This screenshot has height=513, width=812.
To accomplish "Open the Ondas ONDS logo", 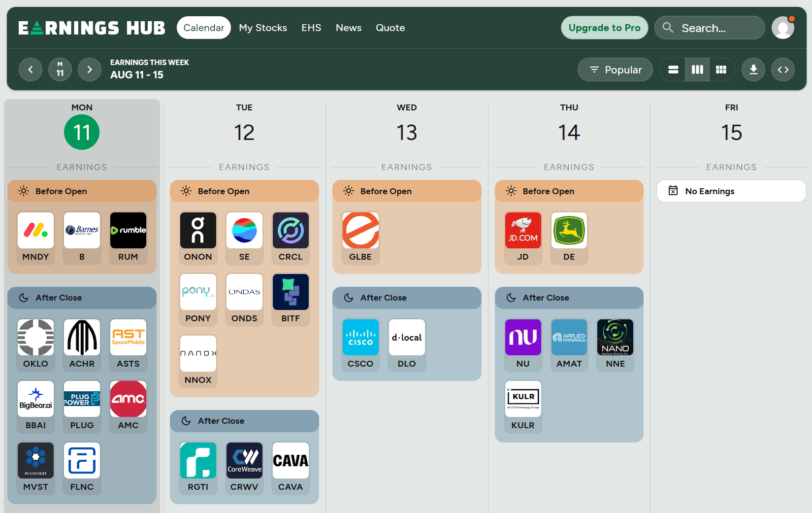I will coord(244,292).
